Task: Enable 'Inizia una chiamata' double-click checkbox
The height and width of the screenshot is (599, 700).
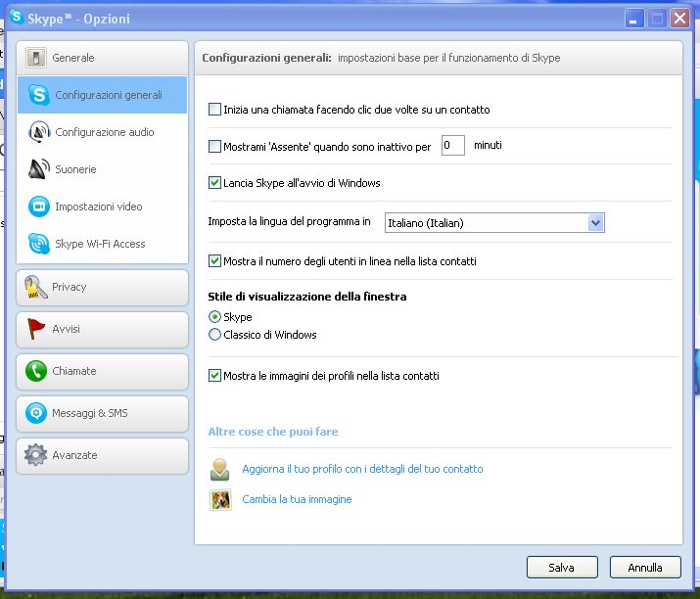Action: tap(215, 110)
